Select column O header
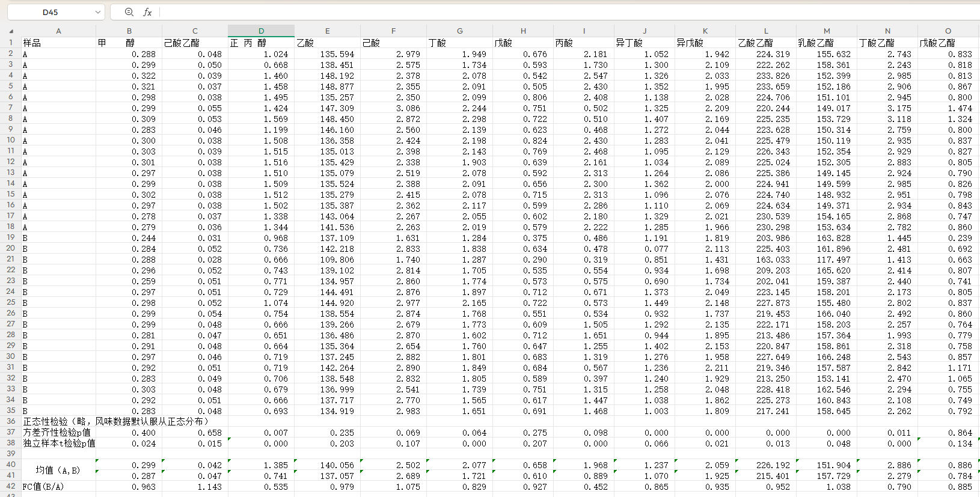Image resolution: width=980 pixels, height=497 pixels. [948, 31]
